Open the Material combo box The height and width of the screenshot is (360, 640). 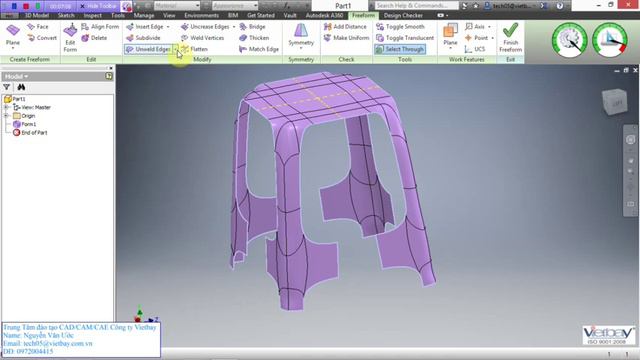pyautogui.click(x=177, y=6)
